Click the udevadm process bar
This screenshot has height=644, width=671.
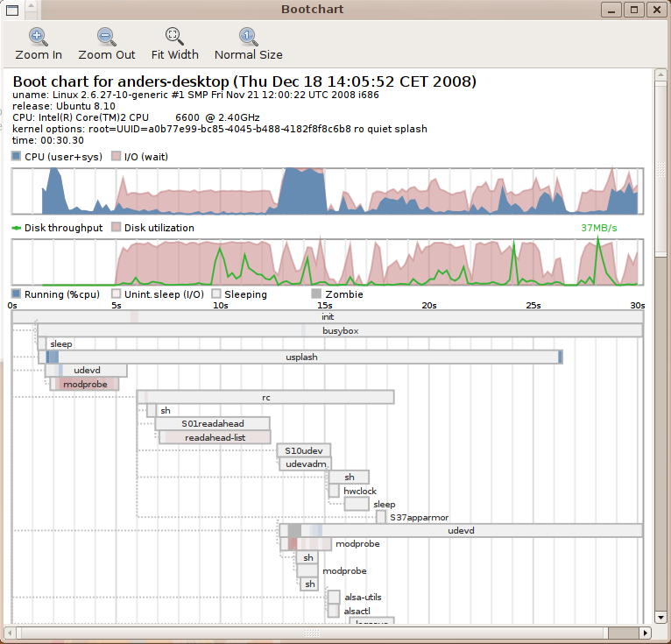click(x=306, y=464)
